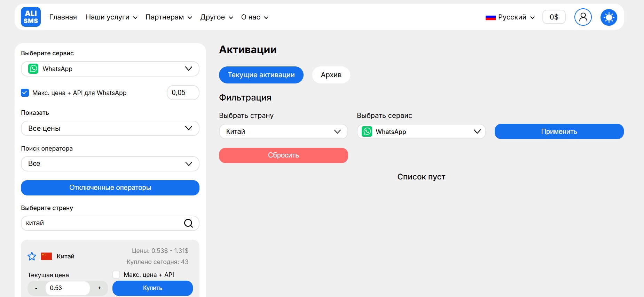
Task: Click the minus price stepper button
Action: point(36,288)
